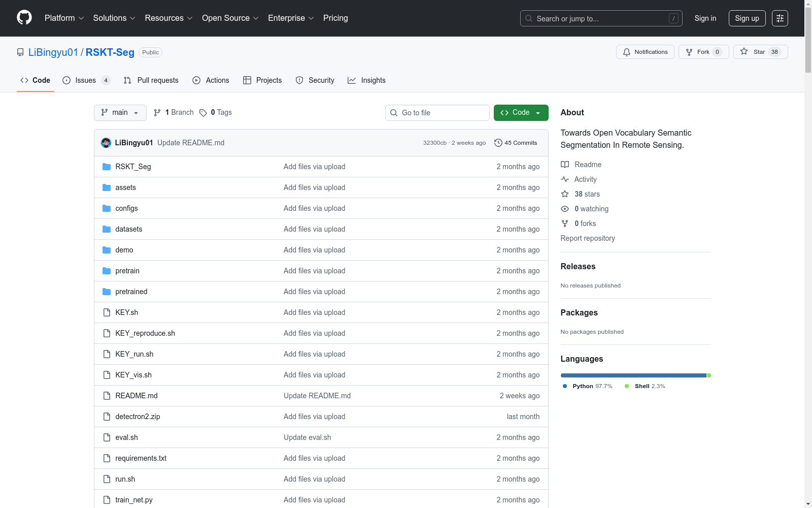The height and width of the screenshot is (508, 812).
Task: Expand the Platform menu
Action: pyautogui.click(x=64, y=18)
